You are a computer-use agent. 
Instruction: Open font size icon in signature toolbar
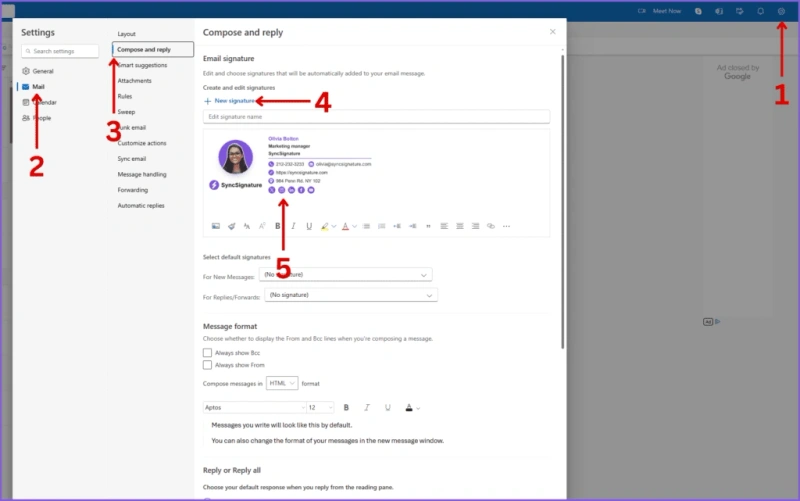(247, 226)
